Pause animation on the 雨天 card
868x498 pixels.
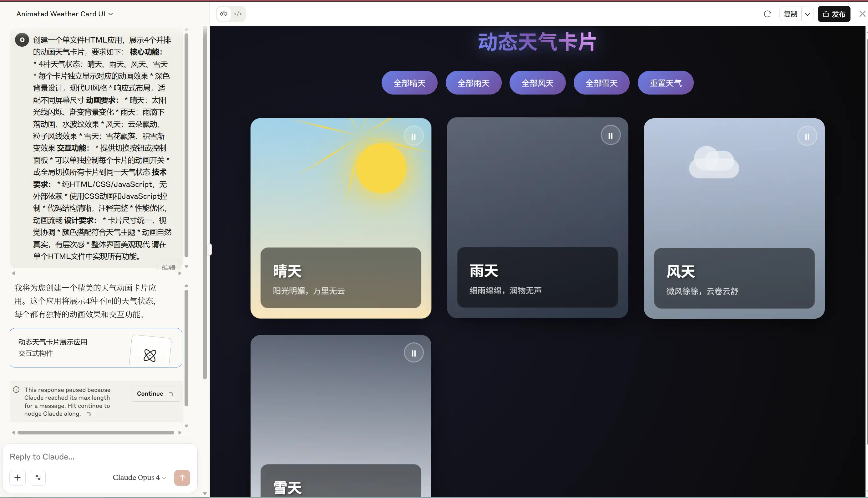point(610,136)
